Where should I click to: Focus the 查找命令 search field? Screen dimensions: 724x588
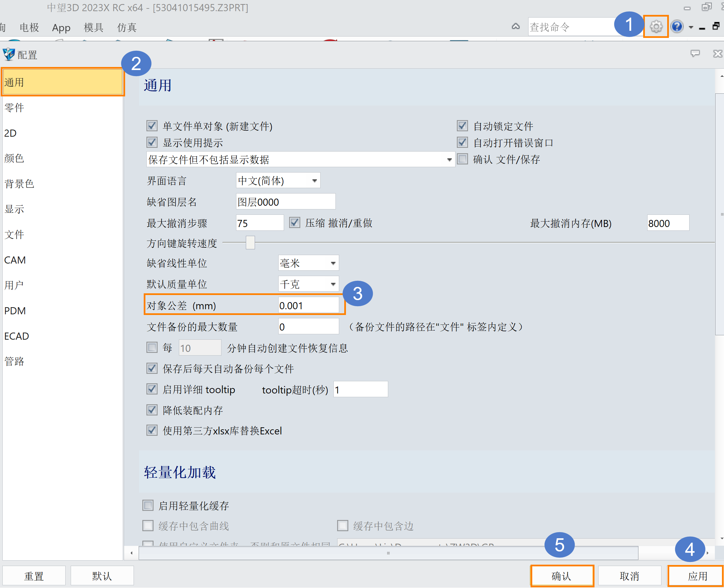[x=572, y=27]
